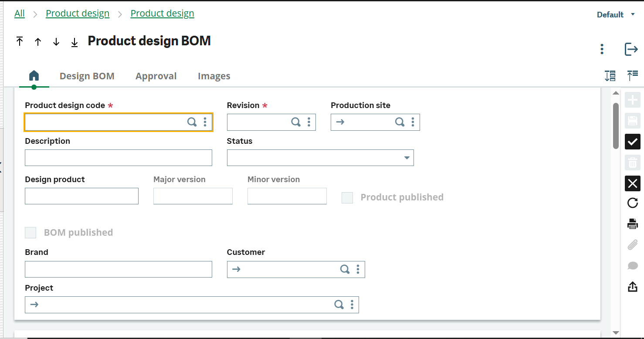Click the scrollbar down arrow
Image resolution: width=644 pixels, height=339 pixels.
616,333
